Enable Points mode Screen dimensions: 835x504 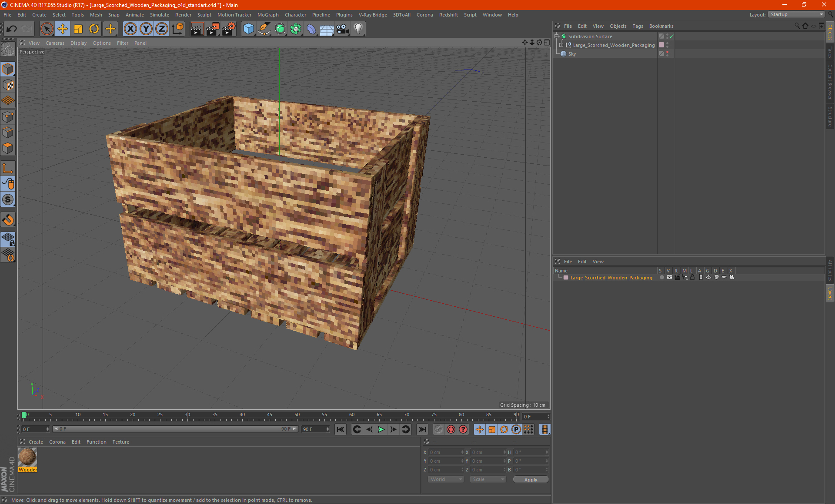(x=8, y=117)
